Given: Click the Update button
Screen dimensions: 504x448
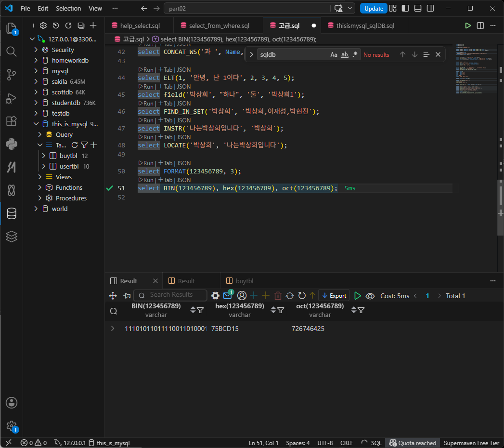Looking at the screenshot, I should coord(374,8).
